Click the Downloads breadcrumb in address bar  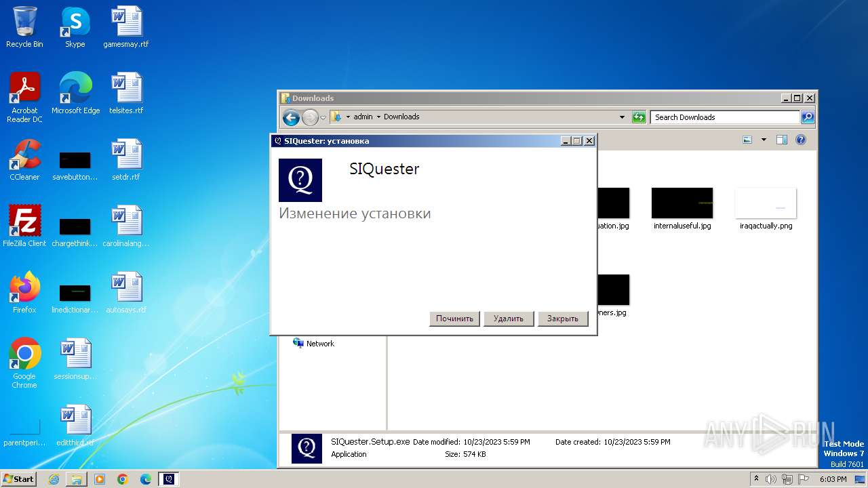(x=401, y=117)
